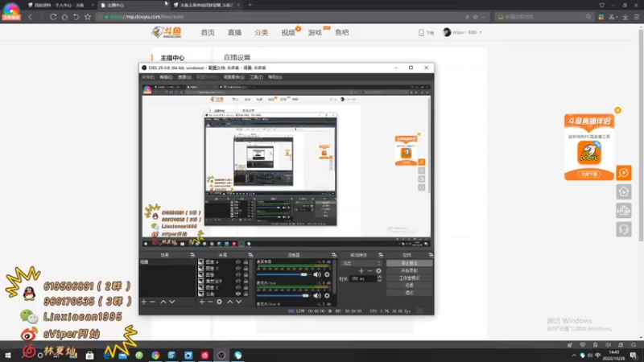644x362 pixels.
Task: Toggle visibility of 图像 4 source
Action: (237, 262)
